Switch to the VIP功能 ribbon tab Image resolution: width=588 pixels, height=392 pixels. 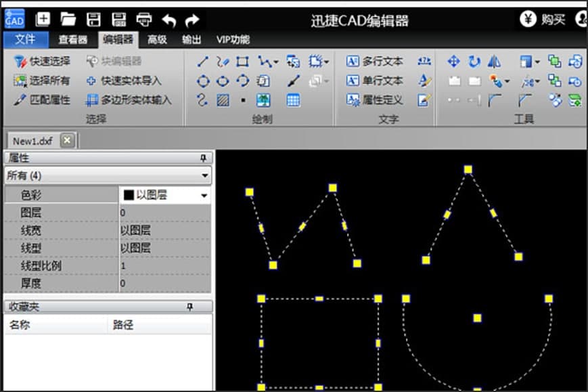pos(233,39)
